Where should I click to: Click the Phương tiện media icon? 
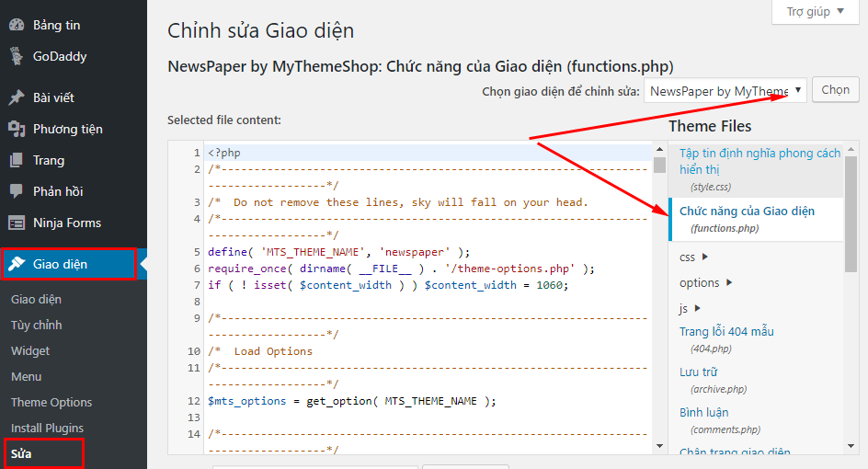[17, 129]
